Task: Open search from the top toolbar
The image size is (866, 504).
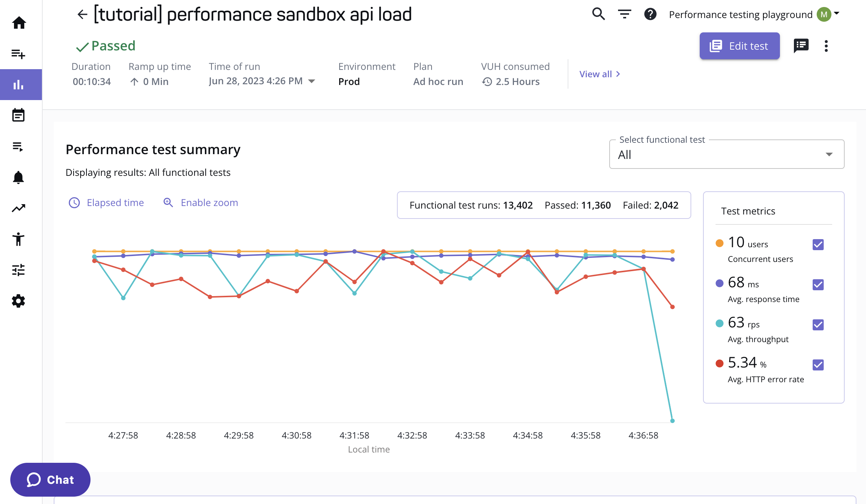Action: point(598,14)
